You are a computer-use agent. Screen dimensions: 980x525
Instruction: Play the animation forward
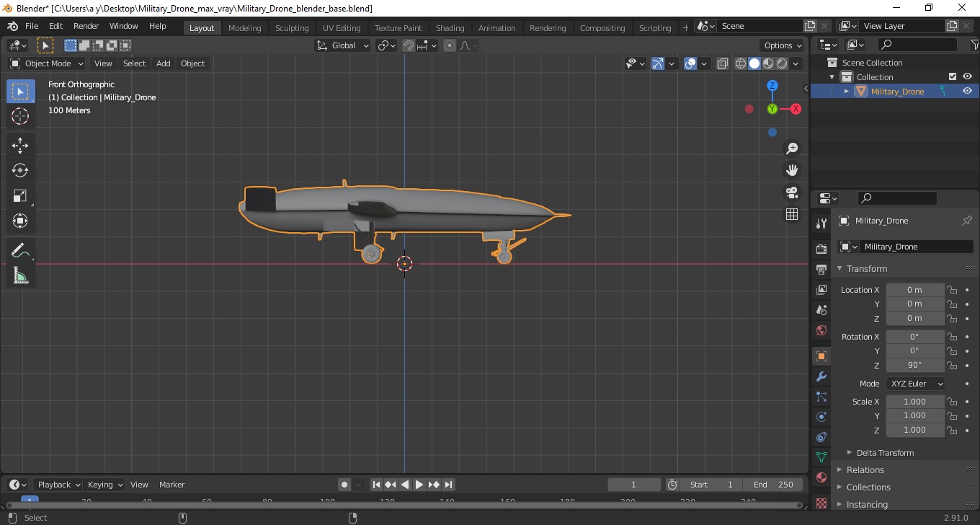click(419, 485)
